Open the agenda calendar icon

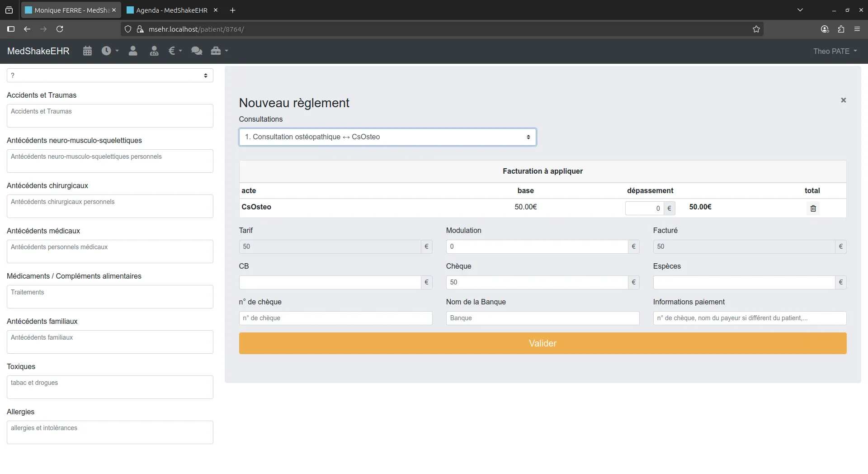pyautogui.click(x=87, y=51)
